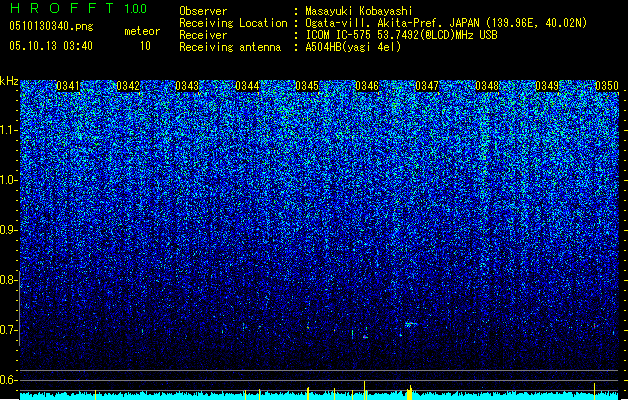Click the Observer label

[203, 11]
